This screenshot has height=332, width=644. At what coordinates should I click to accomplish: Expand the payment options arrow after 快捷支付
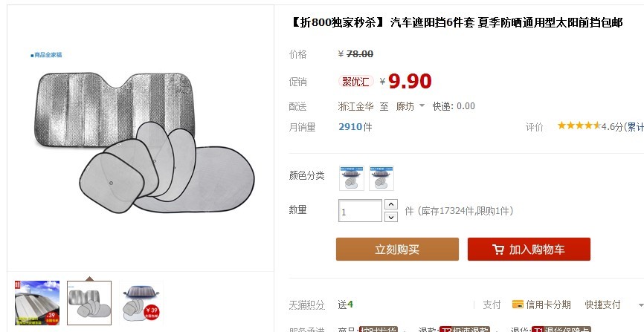(641, 305)
